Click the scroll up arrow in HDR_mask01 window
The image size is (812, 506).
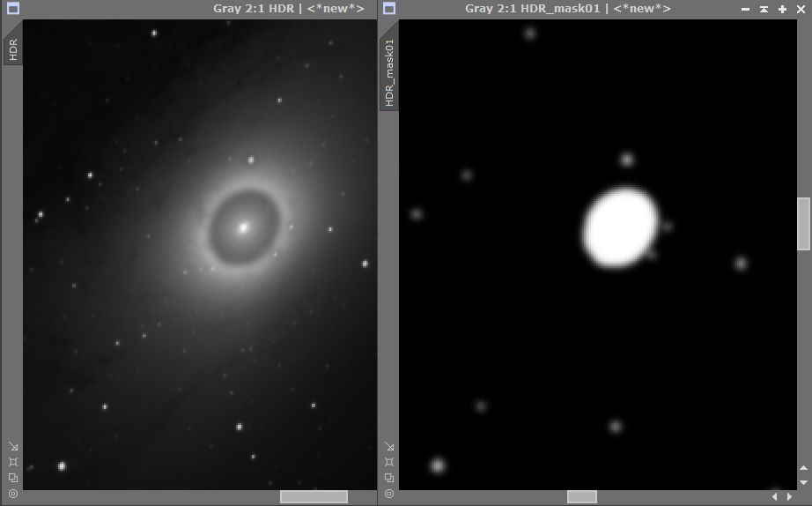tap(803, 468)
